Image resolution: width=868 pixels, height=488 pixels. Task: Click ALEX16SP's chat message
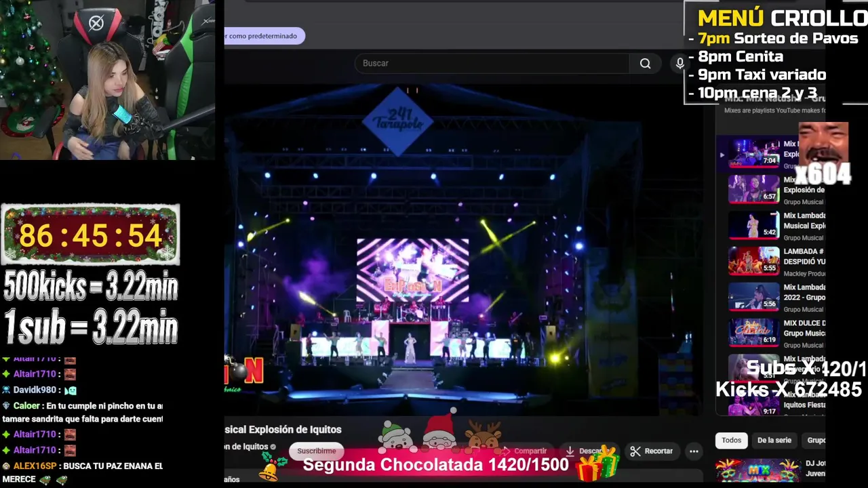tap(82, 472)
